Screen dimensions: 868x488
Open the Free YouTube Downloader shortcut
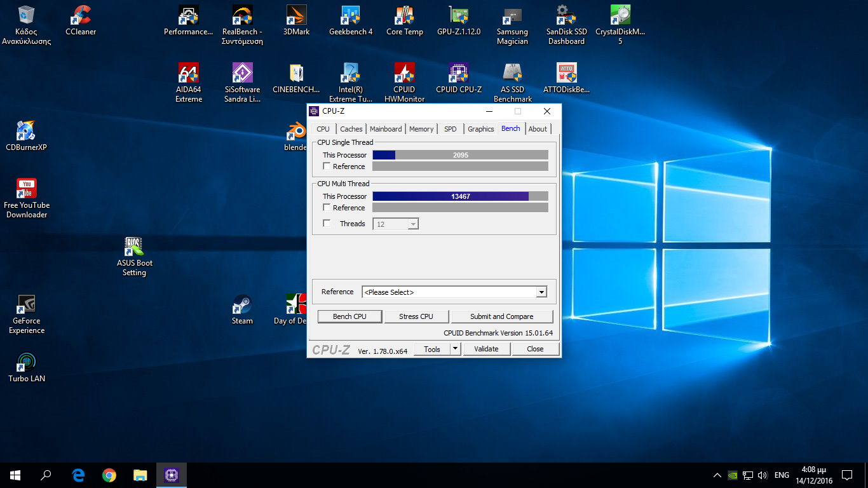(27, 199)
